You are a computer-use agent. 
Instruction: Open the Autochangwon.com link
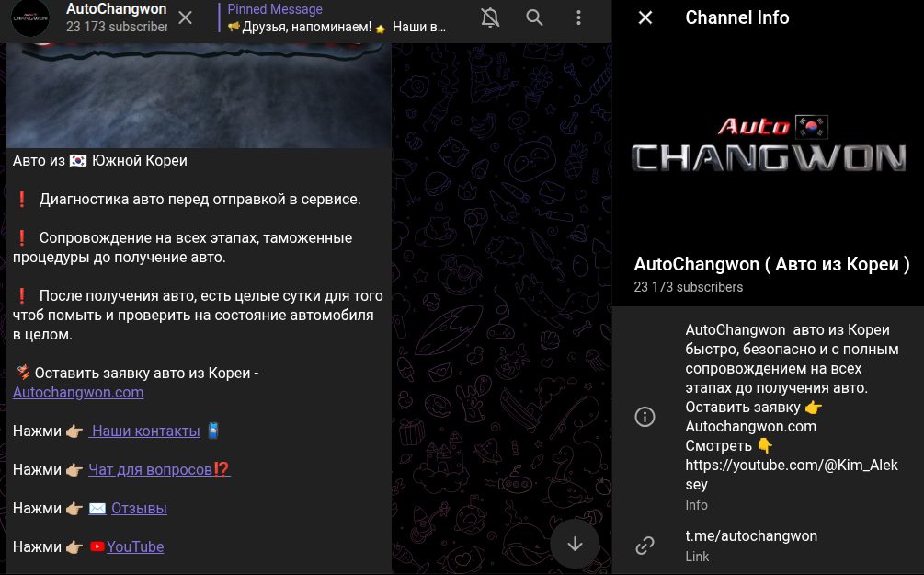78,392
